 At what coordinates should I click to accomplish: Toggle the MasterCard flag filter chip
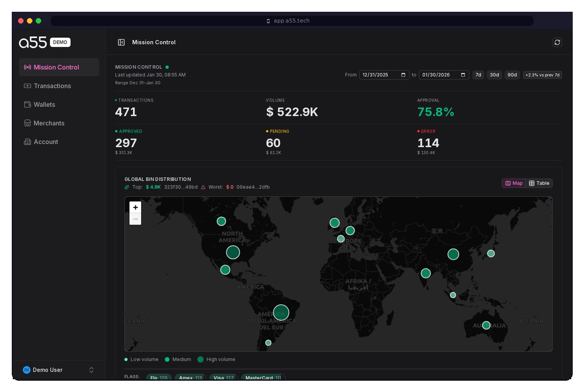[263, 378]
